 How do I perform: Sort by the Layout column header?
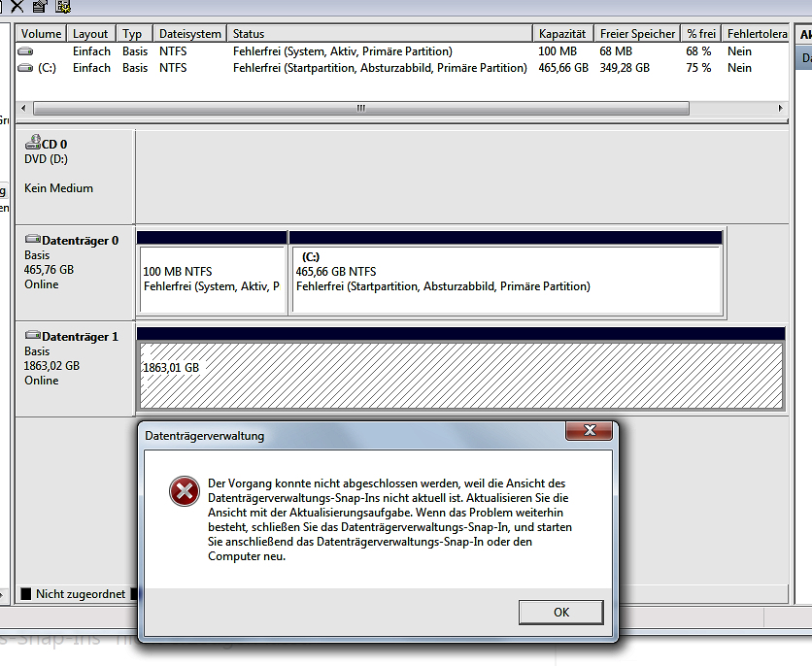[90, 34]
